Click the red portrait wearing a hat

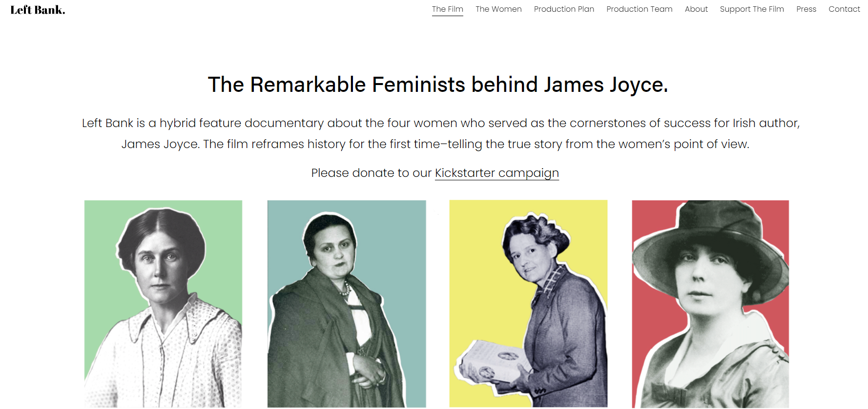(x=710, y=304)
